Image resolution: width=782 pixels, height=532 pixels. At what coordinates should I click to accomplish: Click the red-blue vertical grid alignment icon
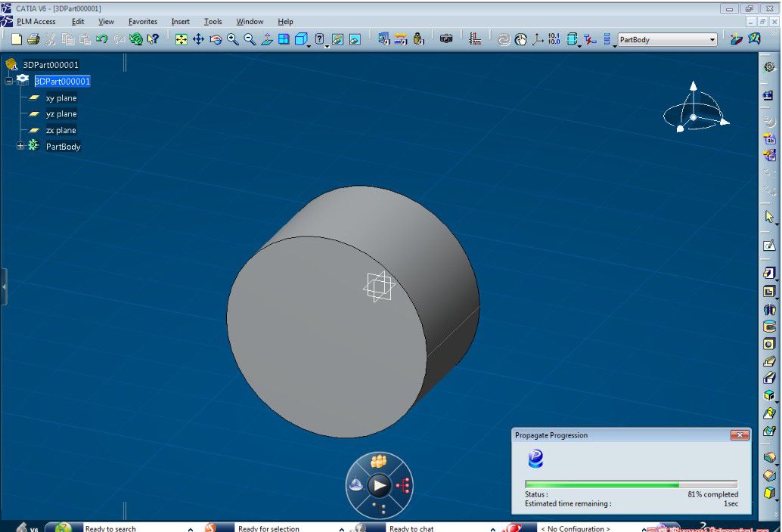point(475,39)
